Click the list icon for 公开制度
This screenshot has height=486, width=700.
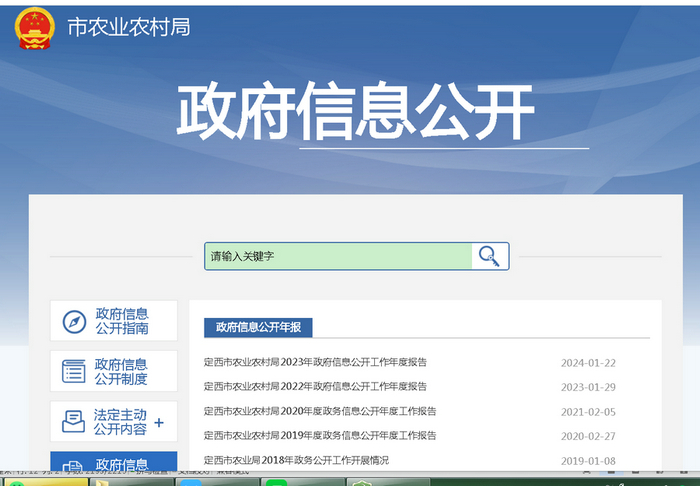pyautogui.click(x=74, y=371)
